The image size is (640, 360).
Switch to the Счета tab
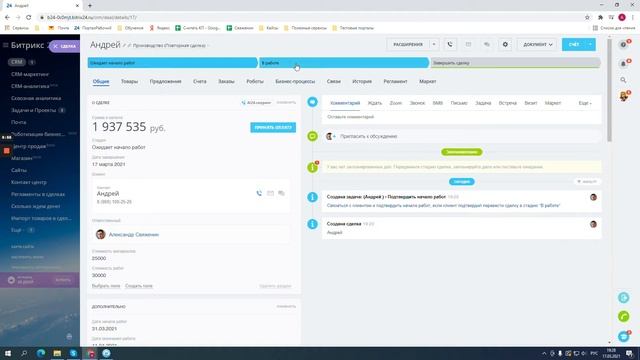[200, 82]
